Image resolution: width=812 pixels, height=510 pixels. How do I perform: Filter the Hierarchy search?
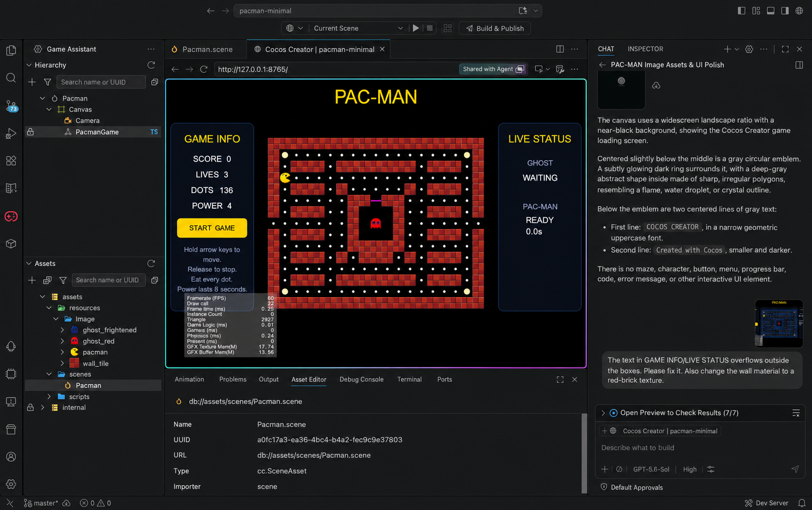47,82
